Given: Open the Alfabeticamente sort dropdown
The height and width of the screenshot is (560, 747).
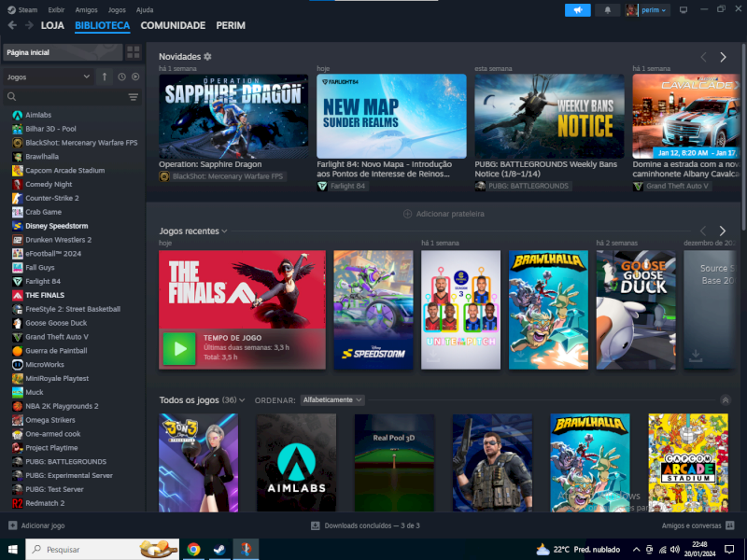Looking at the screenshot, I should 332,399.
